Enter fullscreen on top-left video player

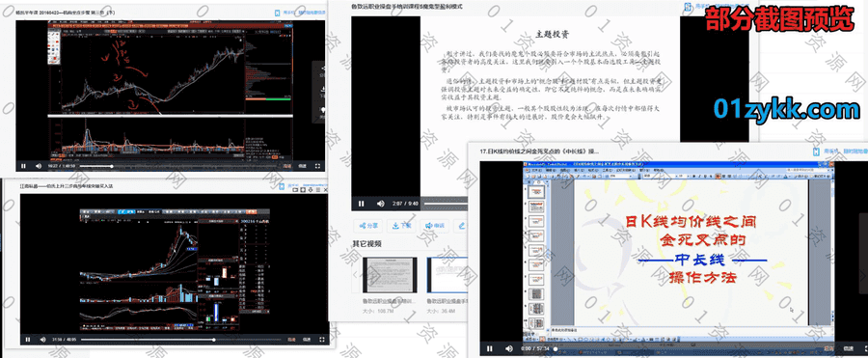coord(317,166)
